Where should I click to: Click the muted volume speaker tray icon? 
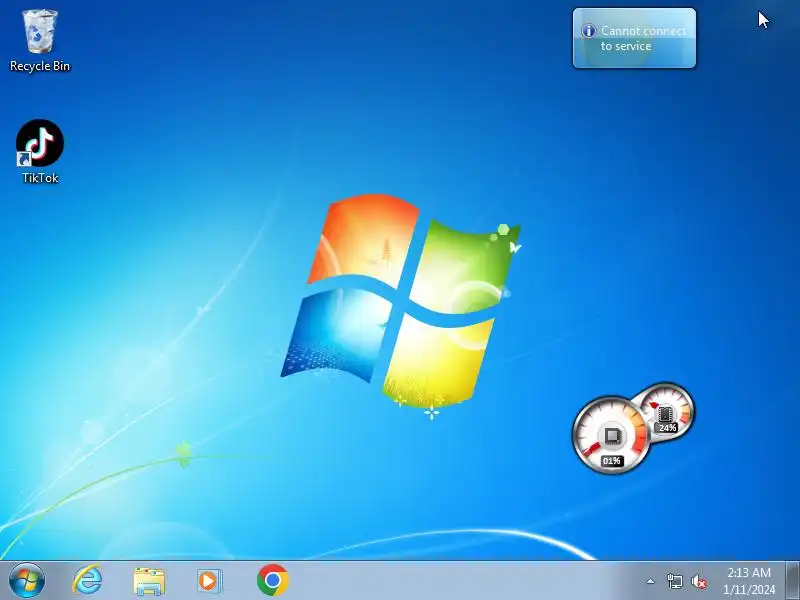pos(698,581)
